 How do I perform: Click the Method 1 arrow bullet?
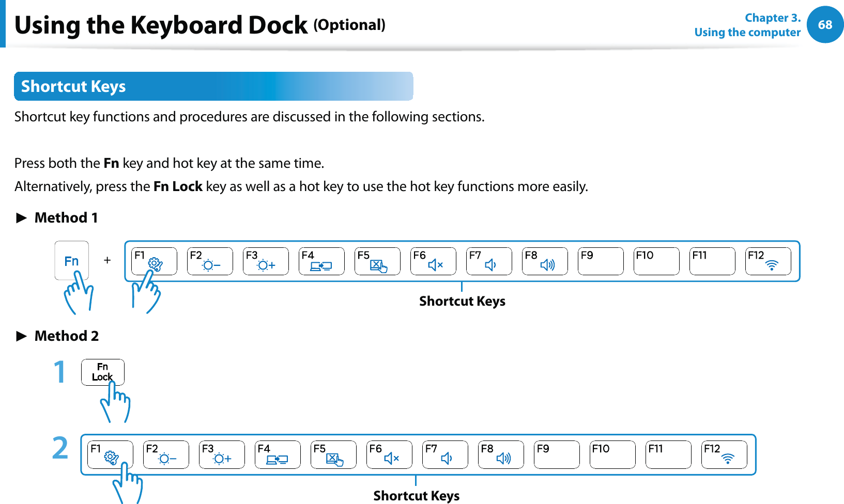pos(21,218)
